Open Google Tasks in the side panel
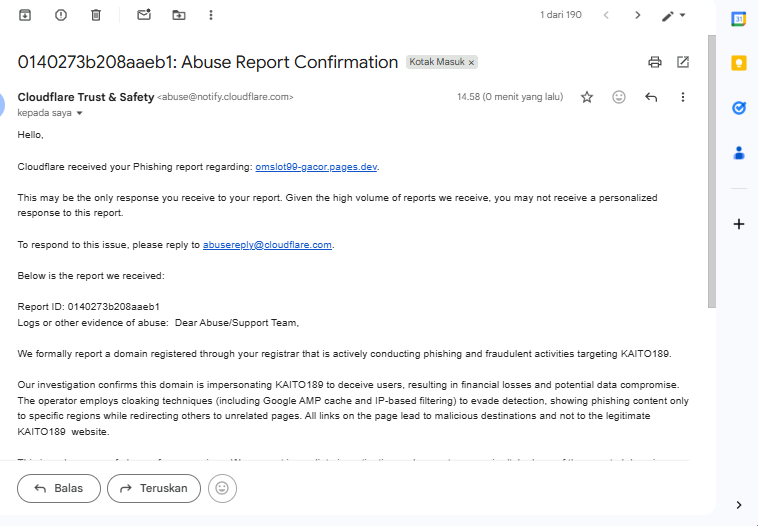Viewport: 758px width, 526px height. click(739, 107)
